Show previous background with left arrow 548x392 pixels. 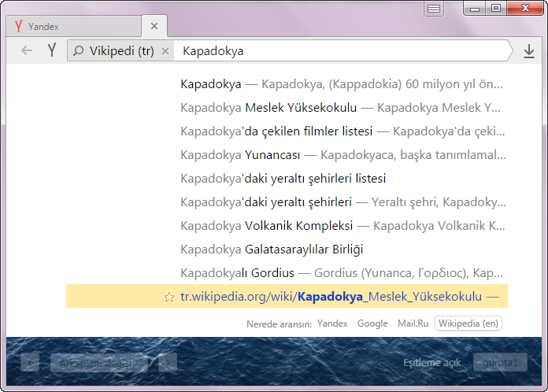(x=30, y=363)
